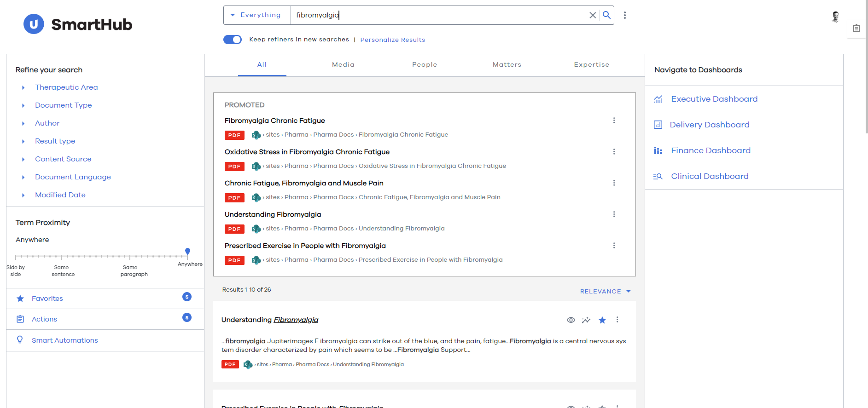
Task: Expand the Result type refiner
Action: 55,141
